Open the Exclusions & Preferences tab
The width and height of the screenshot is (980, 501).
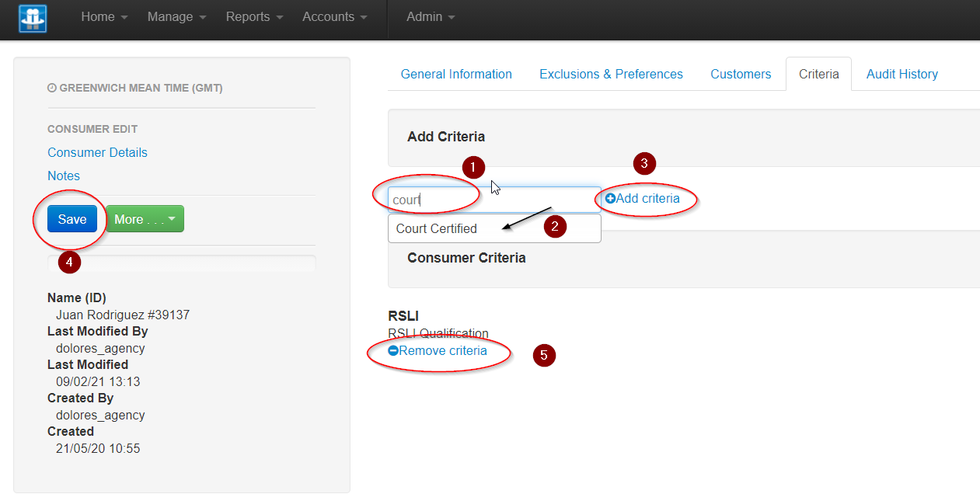point(611,75)
